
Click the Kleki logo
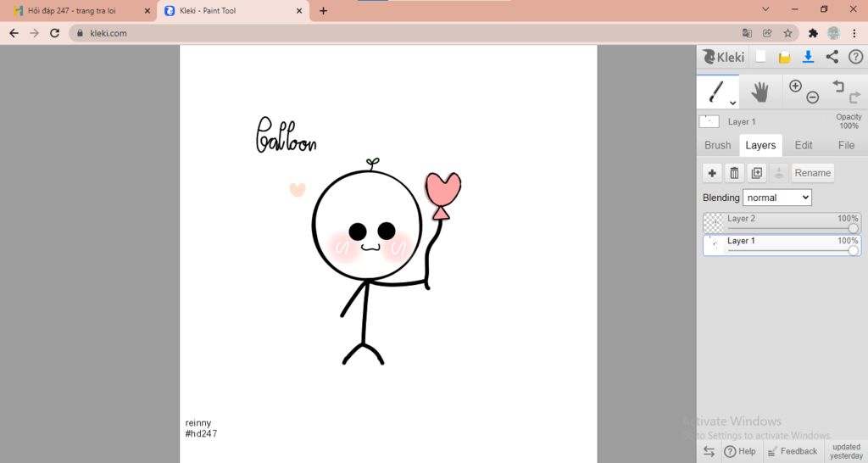point(724,57)
